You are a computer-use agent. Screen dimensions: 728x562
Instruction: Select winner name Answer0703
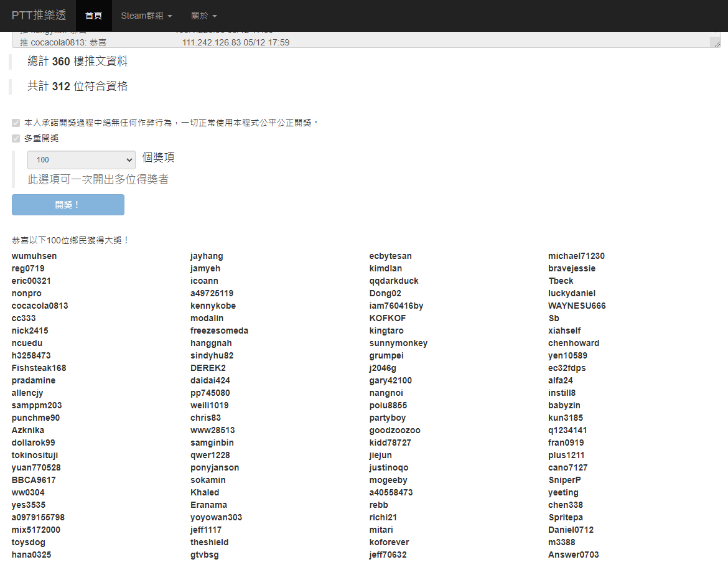coord(574,555)
